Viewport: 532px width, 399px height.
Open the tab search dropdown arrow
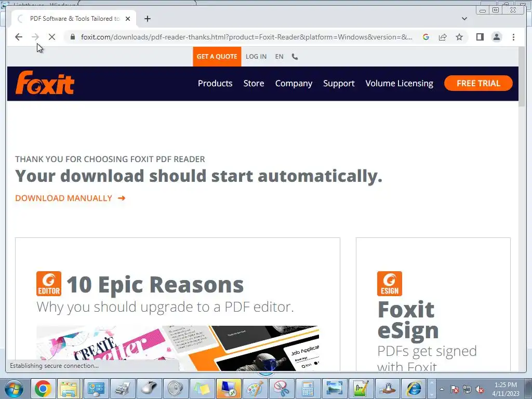click(464, 19)
